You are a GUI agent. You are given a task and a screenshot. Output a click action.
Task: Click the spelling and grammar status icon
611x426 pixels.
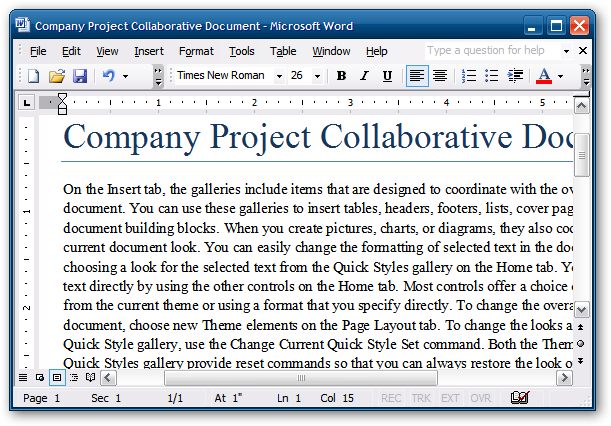[x=520, y=398]
